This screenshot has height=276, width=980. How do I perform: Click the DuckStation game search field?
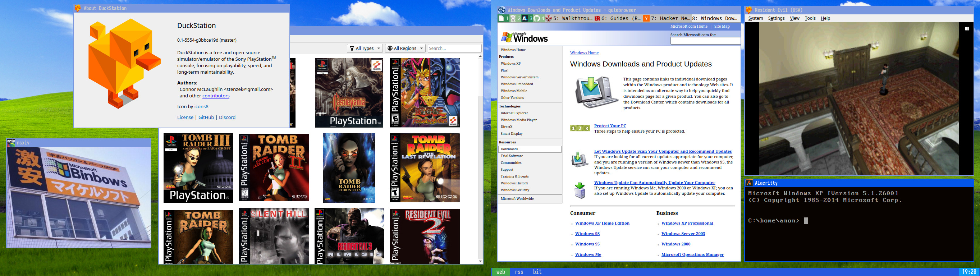[455, 48]
